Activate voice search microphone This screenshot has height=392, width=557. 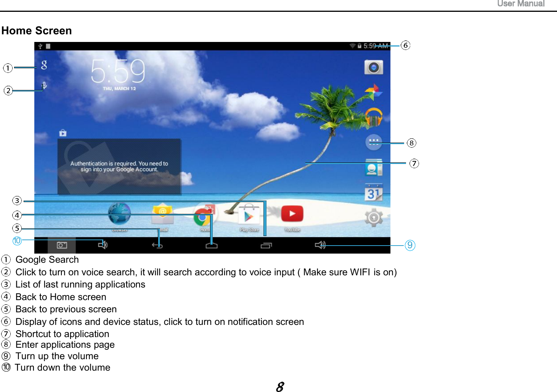pos(44,85)
